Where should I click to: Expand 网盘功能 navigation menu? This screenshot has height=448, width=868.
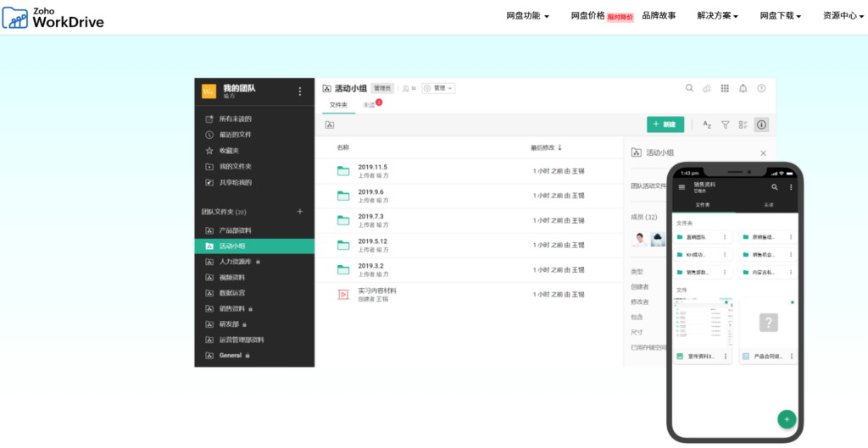click(527, 16)
